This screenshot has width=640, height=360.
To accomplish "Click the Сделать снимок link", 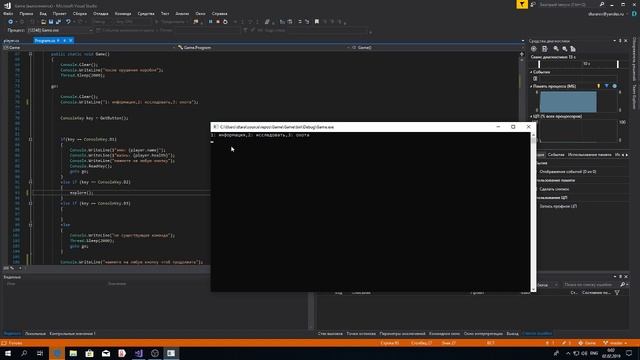I will point(554,189).
